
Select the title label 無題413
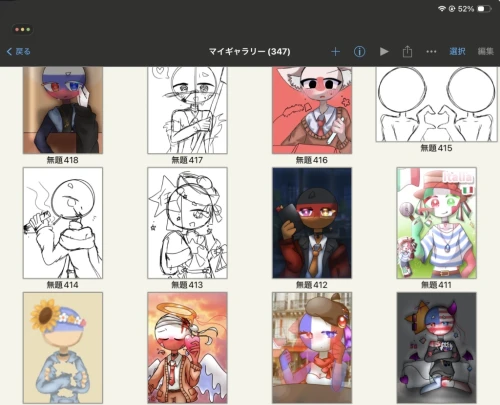pos(187,285)
